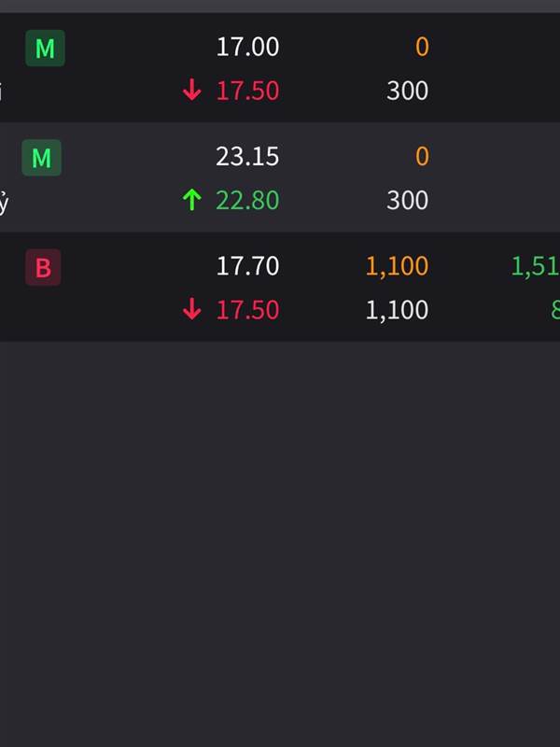Click the red down arrow below 17.00
560x747 pixels.
(192, 90)
